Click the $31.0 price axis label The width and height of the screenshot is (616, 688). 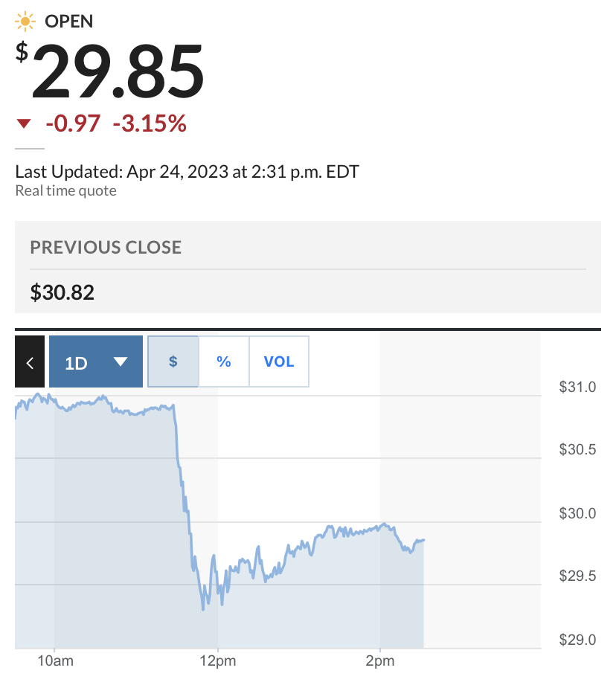[x=577, y=387]
